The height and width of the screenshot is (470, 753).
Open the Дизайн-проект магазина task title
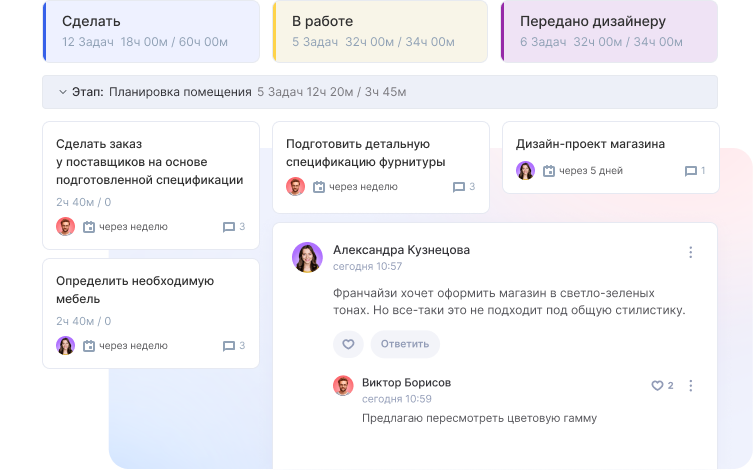pyautogui.click(x=590, y=144)
